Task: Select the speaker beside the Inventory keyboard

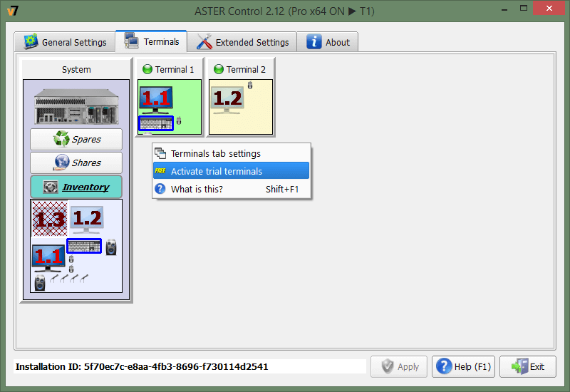Action: pos(110,248)
